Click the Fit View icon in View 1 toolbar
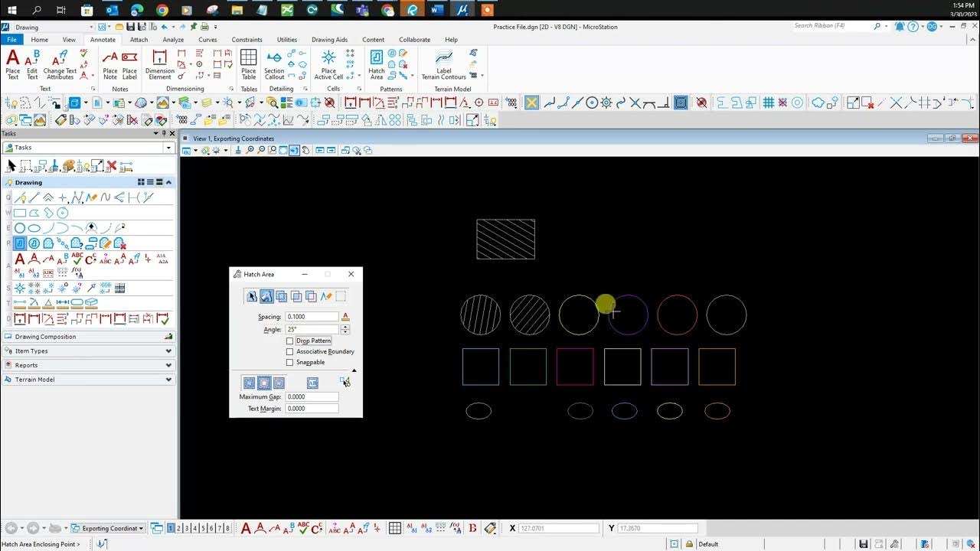The image size is (980, 551). click(x=283, y=151)
